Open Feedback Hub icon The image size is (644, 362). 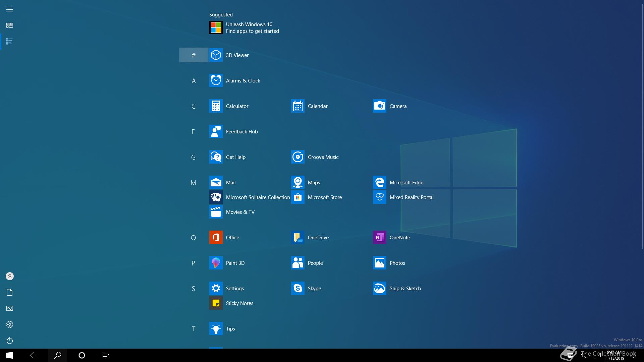point(216,131)
